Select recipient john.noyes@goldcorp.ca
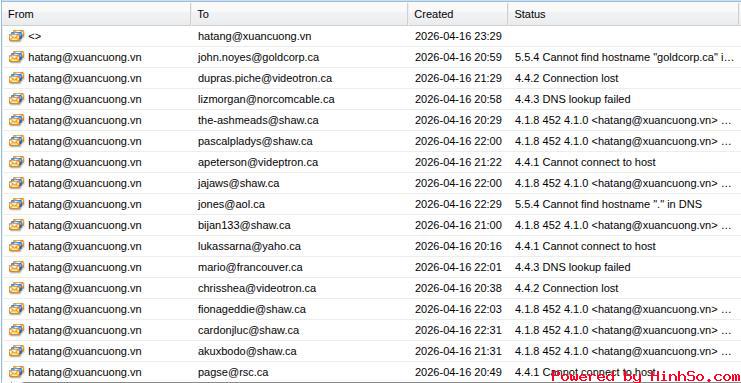Screen dimensions: 741x383 coord(258,57)
